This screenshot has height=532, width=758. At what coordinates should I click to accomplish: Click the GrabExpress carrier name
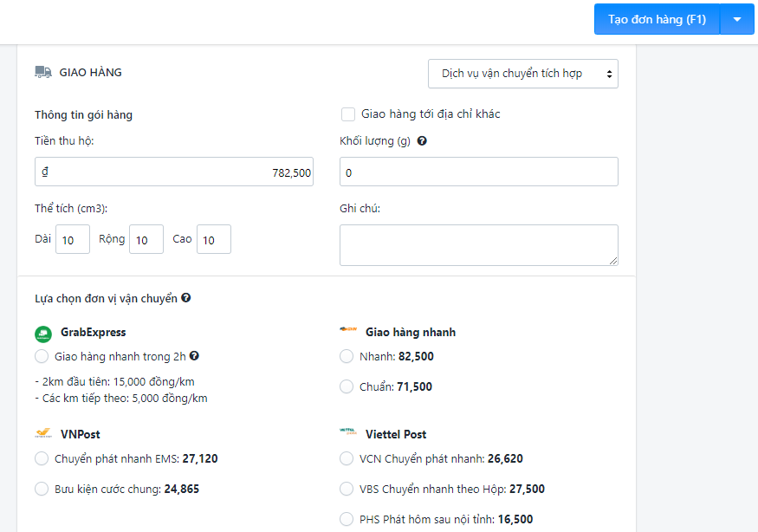pos(94,332)
